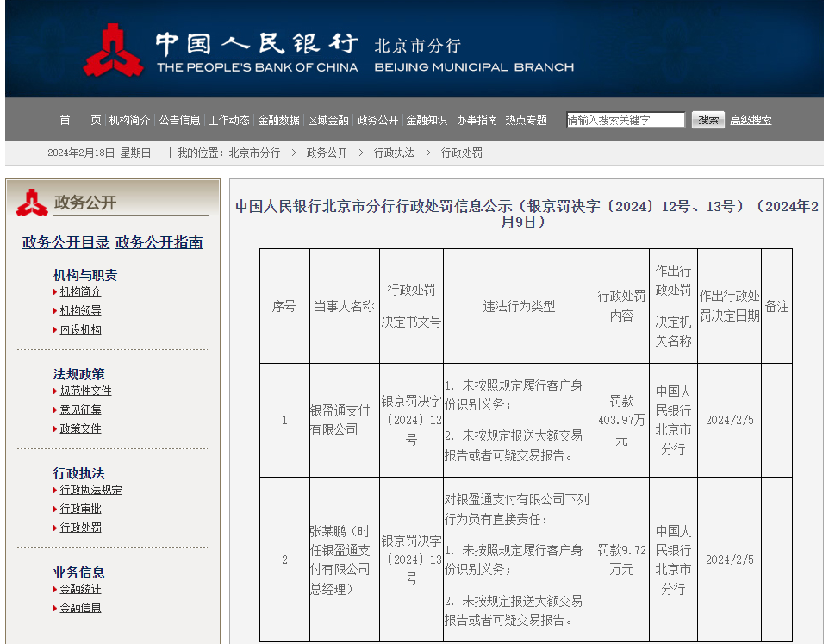Click the 序号 column header
Image resolution: width=829 pixels, height=644 pixels.
click(x=284, y=306)
